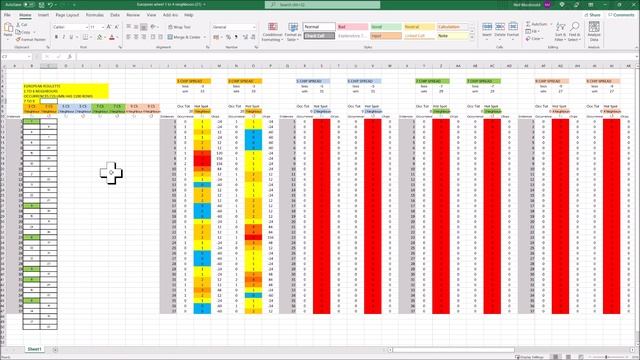Switch to the Insert tab
This screenshot has height=360, width=640.
pyautogui.click(x=43, y=15)
